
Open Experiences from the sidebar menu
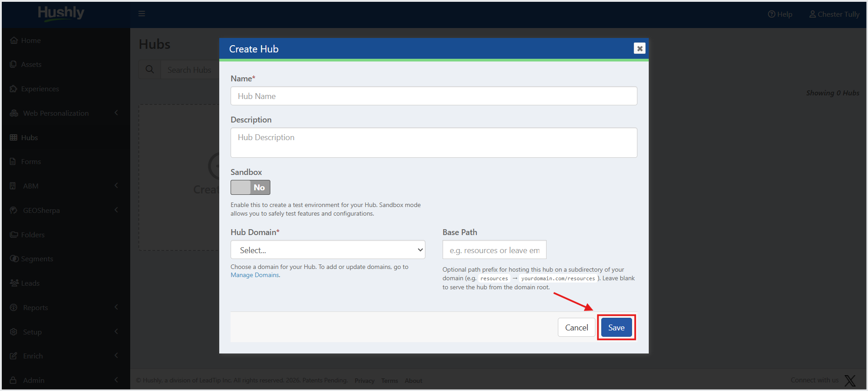pos(40,89)
